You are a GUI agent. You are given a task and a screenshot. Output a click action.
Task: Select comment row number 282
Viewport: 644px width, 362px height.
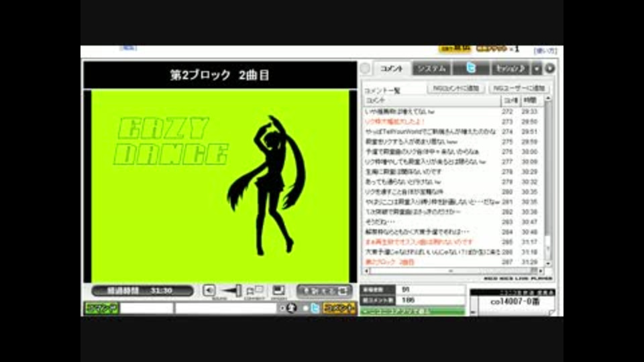click(x=453, y=212)
